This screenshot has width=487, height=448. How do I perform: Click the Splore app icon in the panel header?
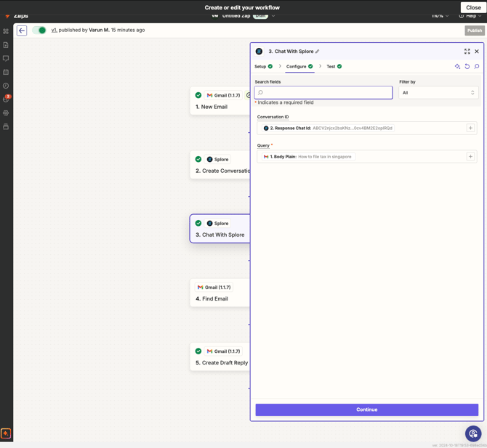[259, 52]
